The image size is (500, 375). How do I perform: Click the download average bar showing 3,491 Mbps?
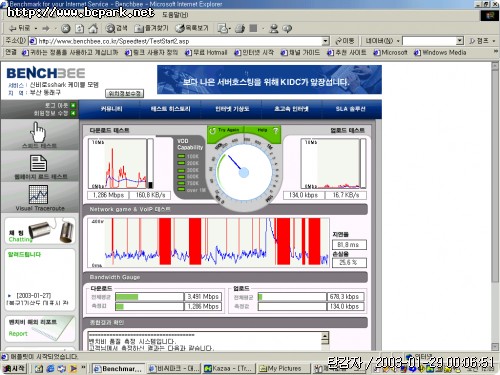(149, 297)
